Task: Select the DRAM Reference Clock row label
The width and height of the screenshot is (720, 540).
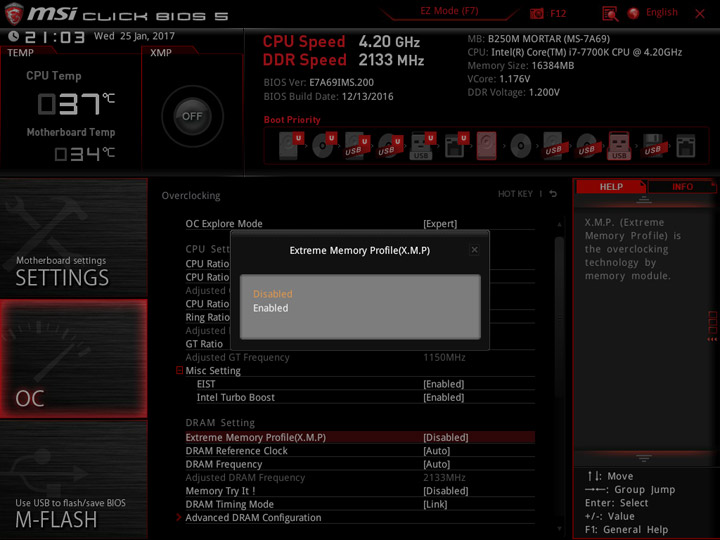Action: point(236,451)
